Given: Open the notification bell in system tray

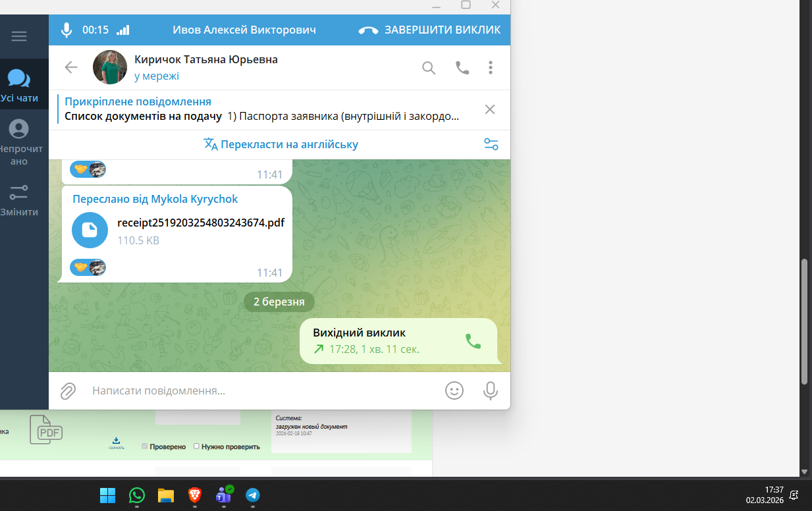Looking at the screenshot, I should [x=794, y=495].
